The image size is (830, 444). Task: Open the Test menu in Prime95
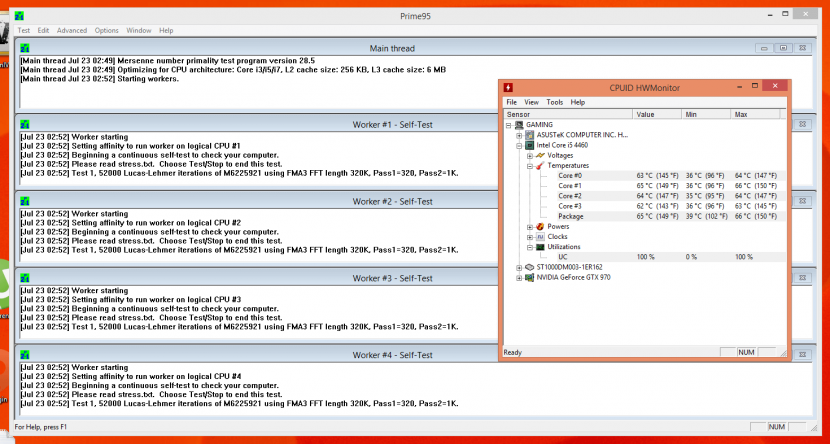coord(24,31)
